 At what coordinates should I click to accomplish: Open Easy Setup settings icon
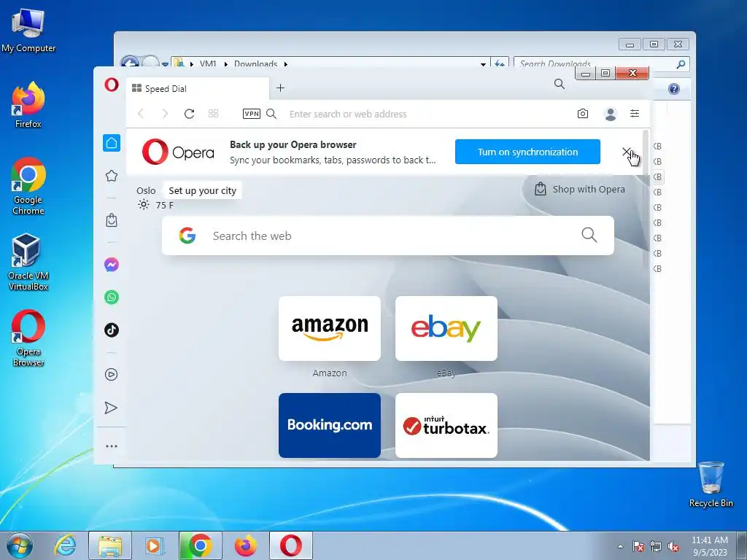click(x=635, y=113)
